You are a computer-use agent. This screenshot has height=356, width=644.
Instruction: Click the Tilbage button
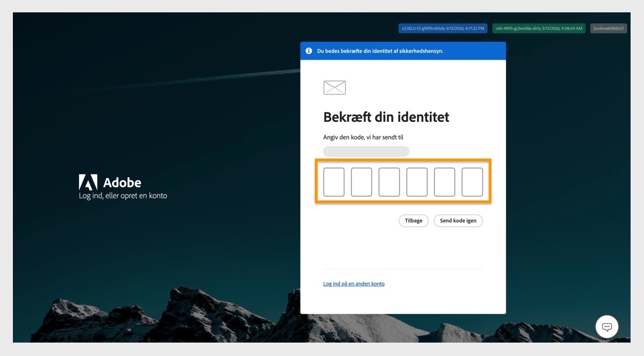coord(413,221)
